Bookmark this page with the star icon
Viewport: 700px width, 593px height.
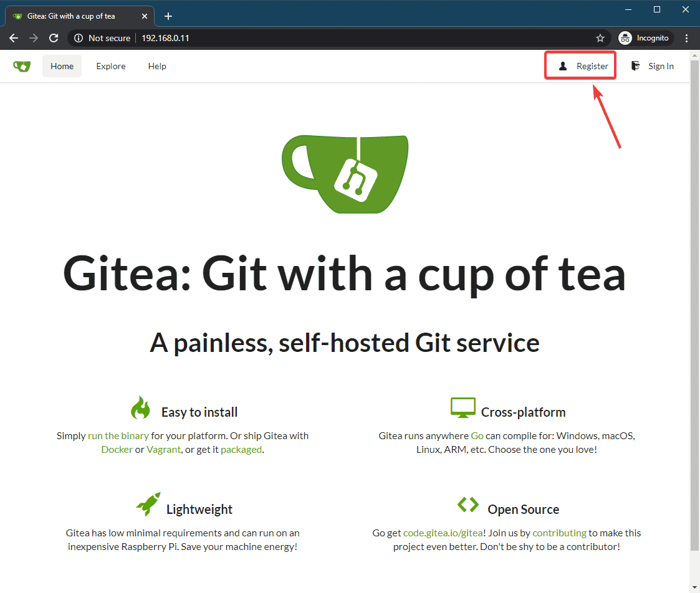[x=600, y=38]
